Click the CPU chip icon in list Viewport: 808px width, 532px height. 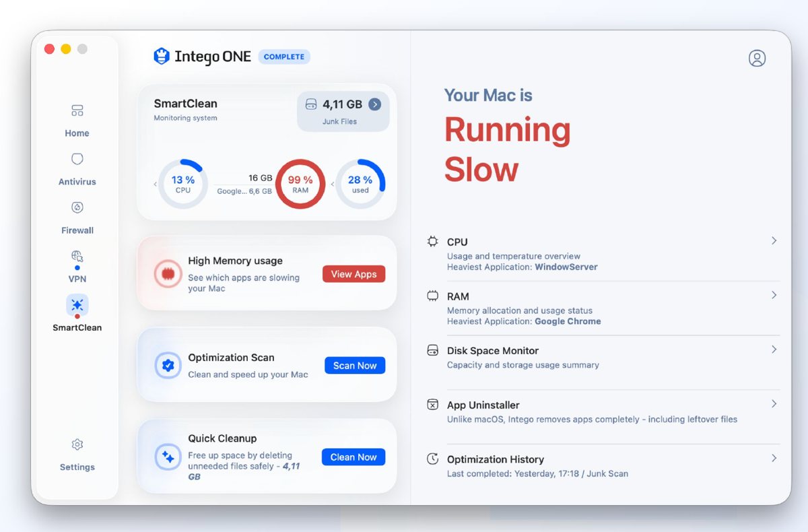432,241
